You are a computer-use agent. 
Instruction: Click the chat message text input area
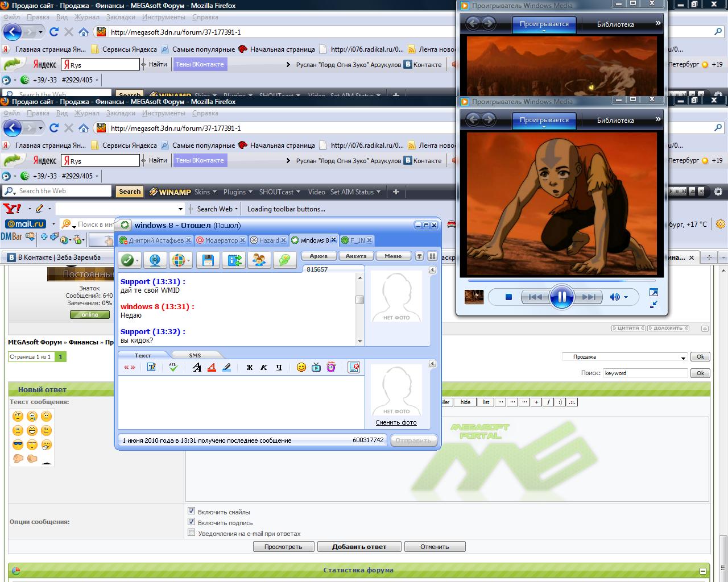241,402
